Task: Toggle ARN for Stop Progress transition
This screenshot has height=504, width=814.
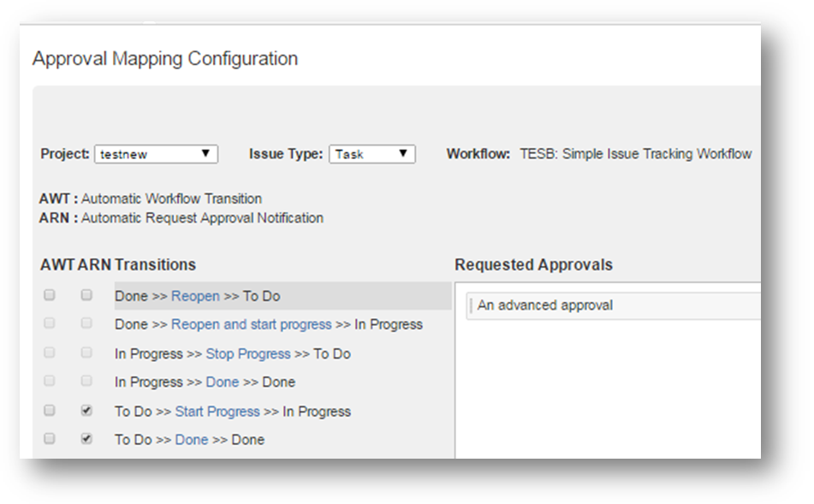Action: click(x=86, y=353)
